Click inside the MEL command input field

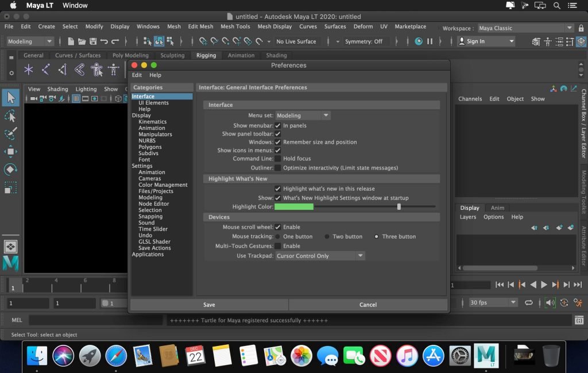[95, 320]
